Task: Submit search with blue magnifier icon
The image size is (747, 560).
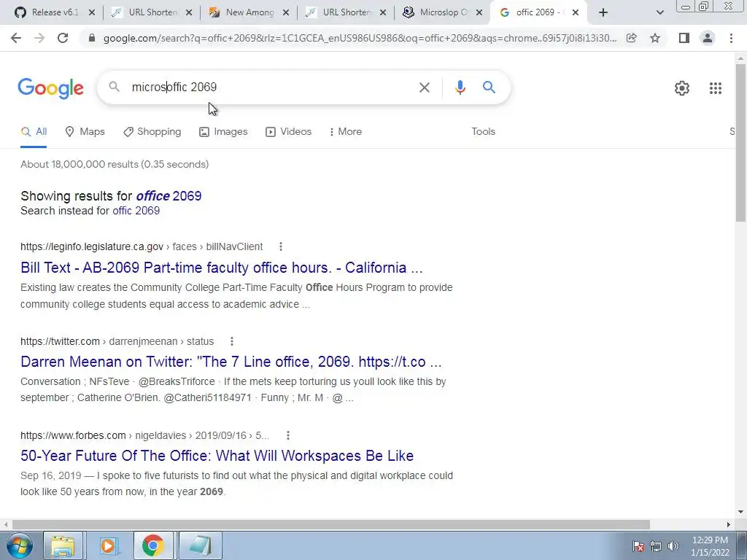Action: [x=489, y=87]
